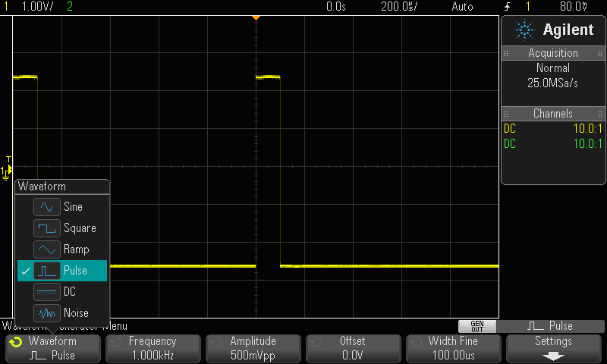This screenshot has height=364, width=607.
Task: Open the Channels panel header
Action: pos(553,114)
